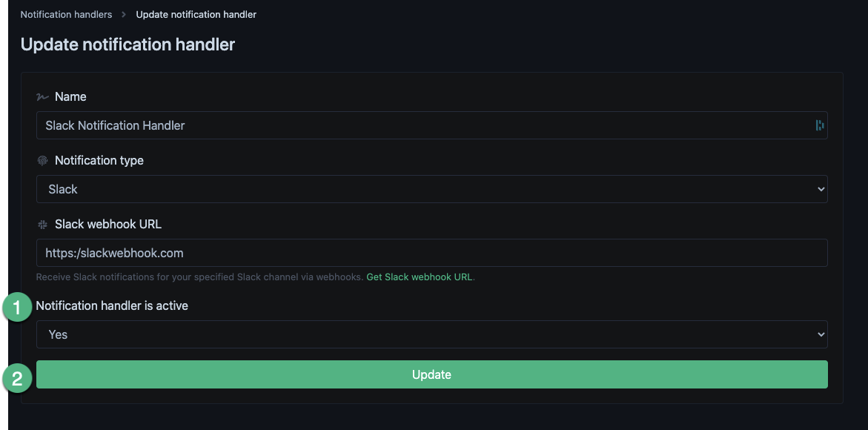868x430 pixels.
Task: Click the Slack logo icon beside webhook label
Action: click(x=42, y=225)
